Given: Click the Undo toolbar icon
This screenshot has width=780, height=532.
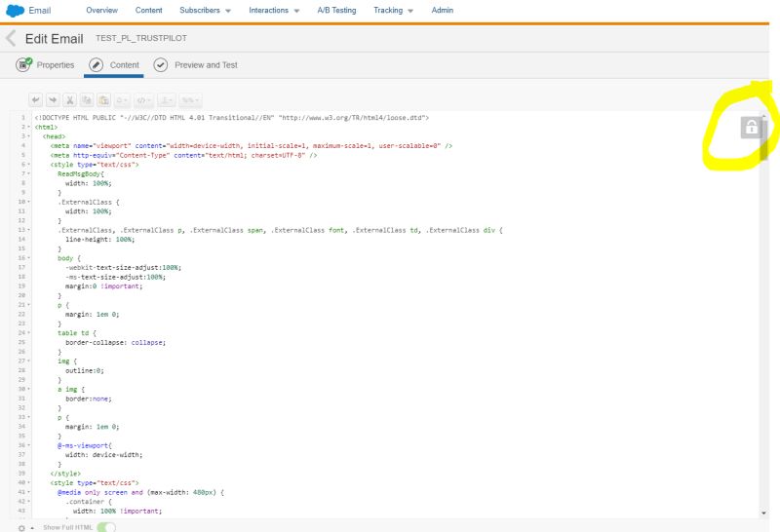Looking at the screenshot, I should 35,100.
